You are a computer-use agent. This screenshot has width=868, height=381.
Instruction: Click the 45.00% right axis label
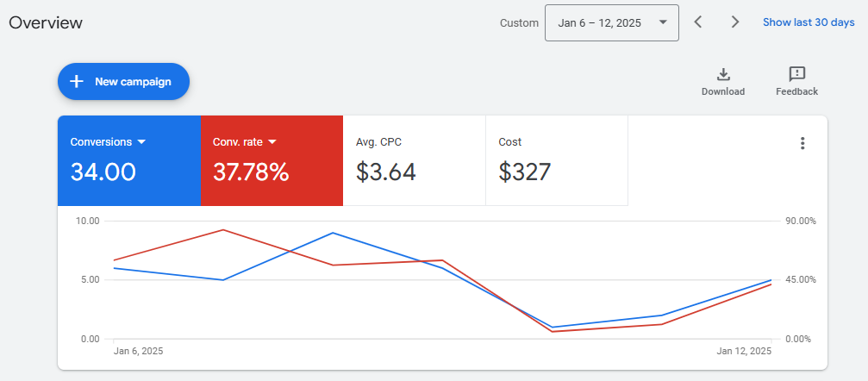801,280
